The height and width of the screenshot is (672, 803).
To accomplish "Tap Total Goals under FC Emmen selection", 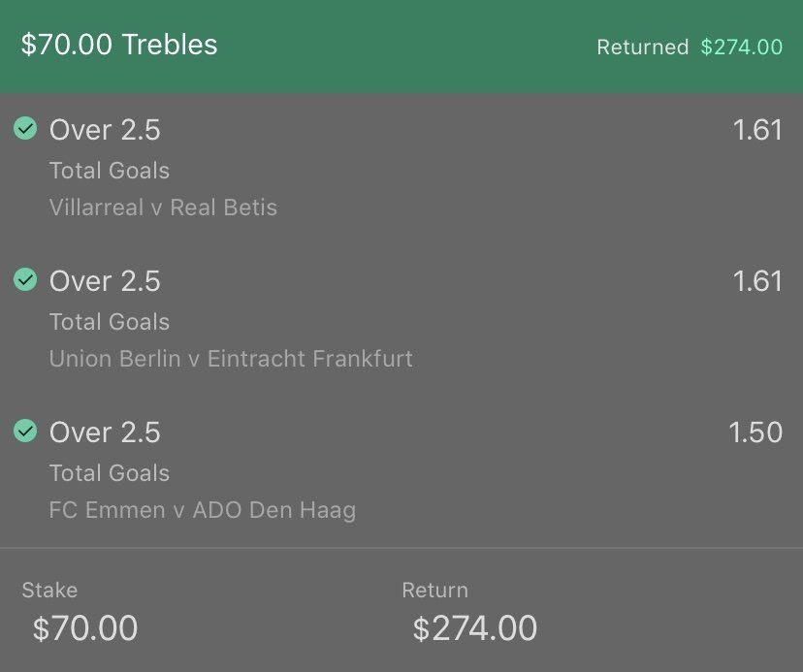I will click(109, 473).
